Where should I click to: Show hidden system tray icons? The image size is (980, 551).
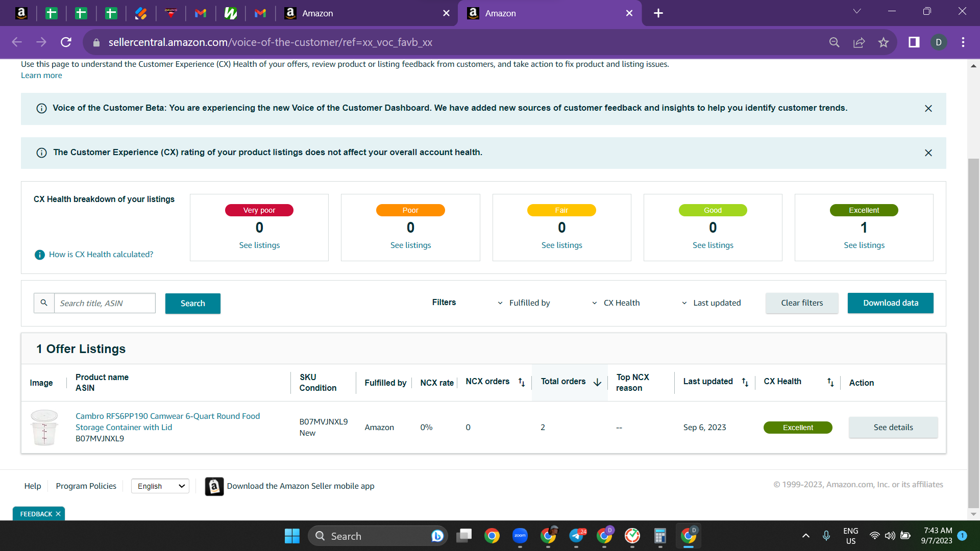[x=806, y=536]
